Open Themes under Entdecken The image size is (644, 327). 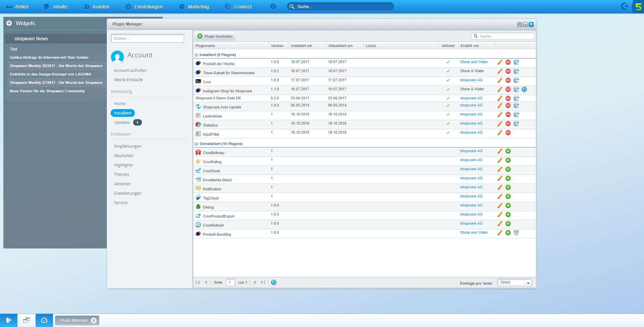(121, 175)
